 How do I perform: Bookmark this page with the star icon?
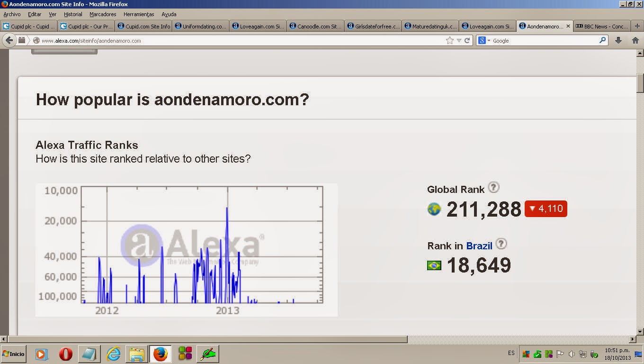point(450,41)
